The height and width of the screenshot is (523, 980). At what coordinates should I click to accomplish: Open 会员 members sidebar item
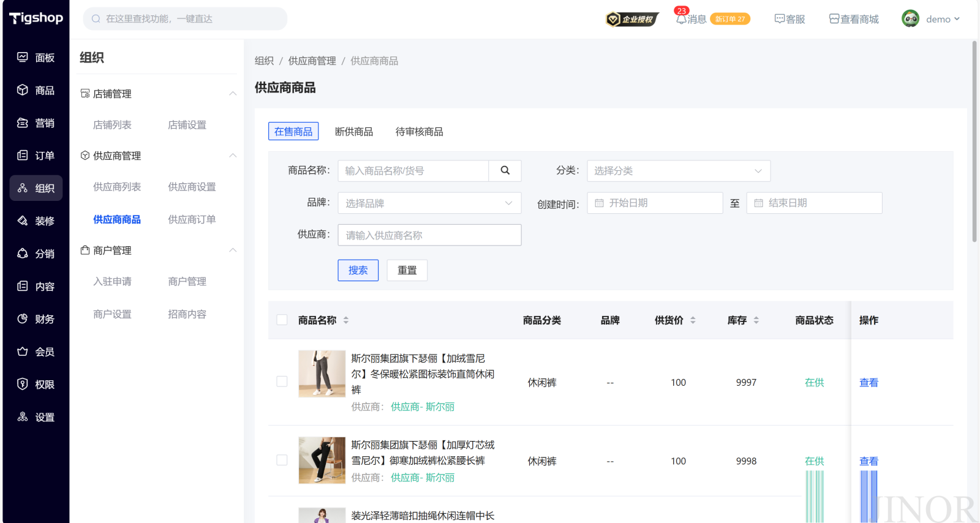coord(36,352)
